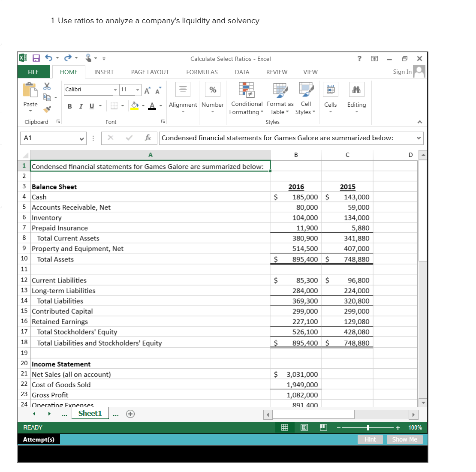Open the Cell Styles gallery
476x472 pixels.
pyautogui.click(x=305, y=98)
